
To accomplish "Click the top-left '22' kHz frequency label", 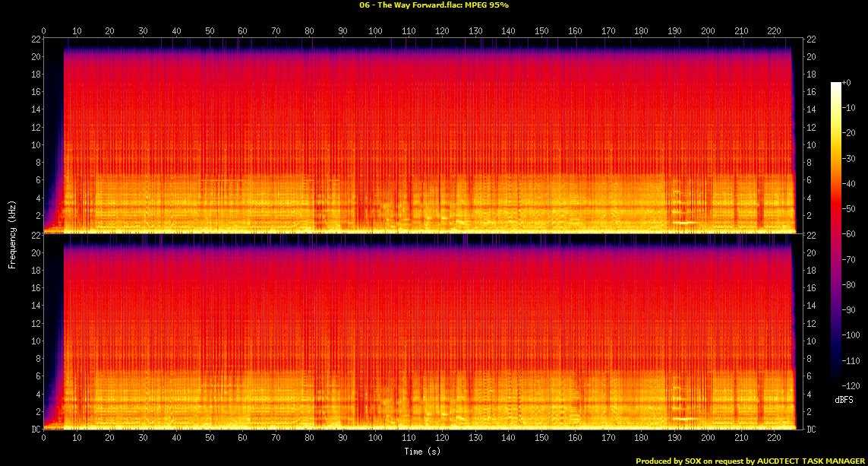I will click(x=34, y=40).
